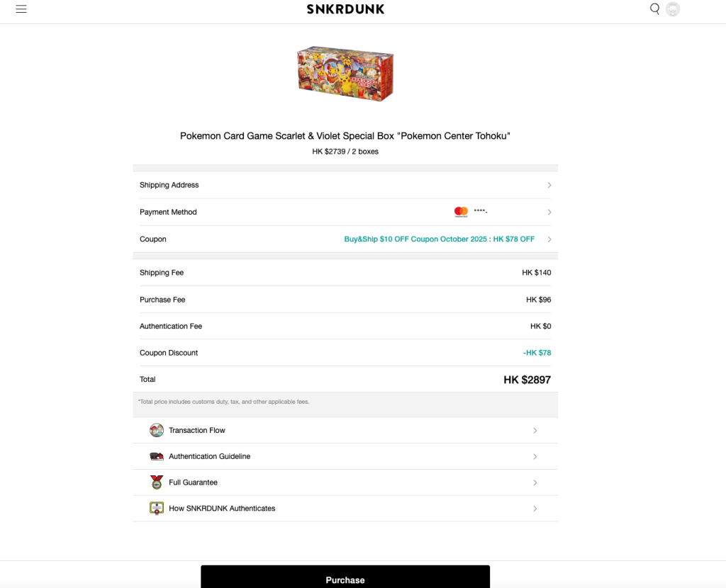Expand the Shipping Address row

click(x=549, y=185)
